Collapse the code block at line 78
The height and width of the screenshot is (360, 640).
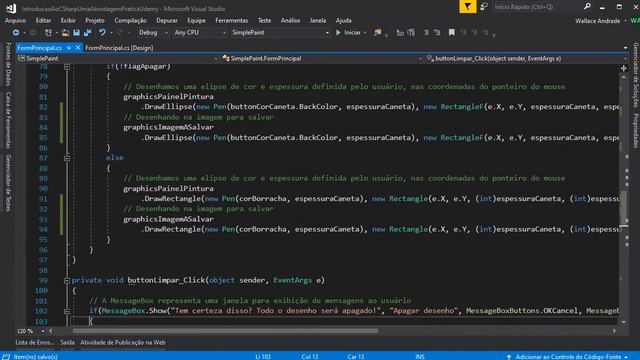click(x=67, y=66)
